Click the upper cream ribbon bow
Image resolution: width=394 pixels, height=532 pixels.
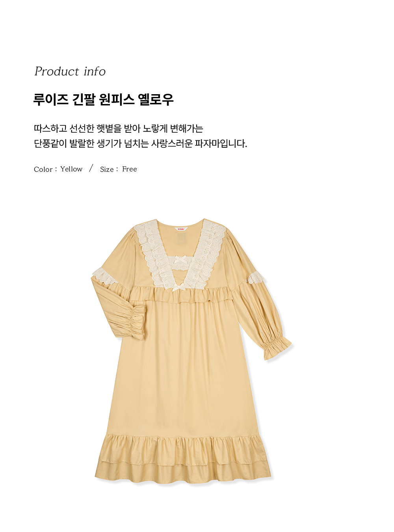point(181,260)
